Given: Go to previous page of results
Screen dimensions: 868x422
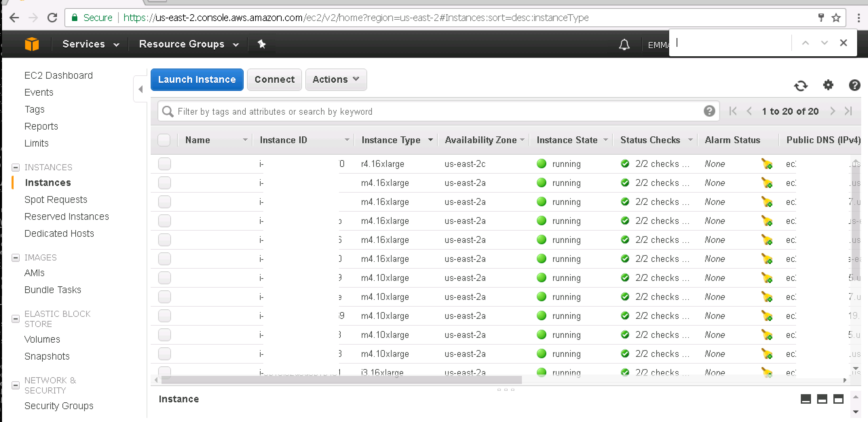Looking at the screenshot, I should click(749, 111).
